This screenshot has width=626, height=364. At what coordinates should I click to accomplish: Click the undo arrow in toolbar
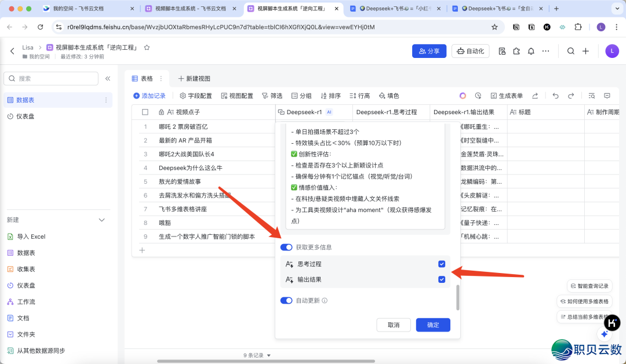coord(555,96)
